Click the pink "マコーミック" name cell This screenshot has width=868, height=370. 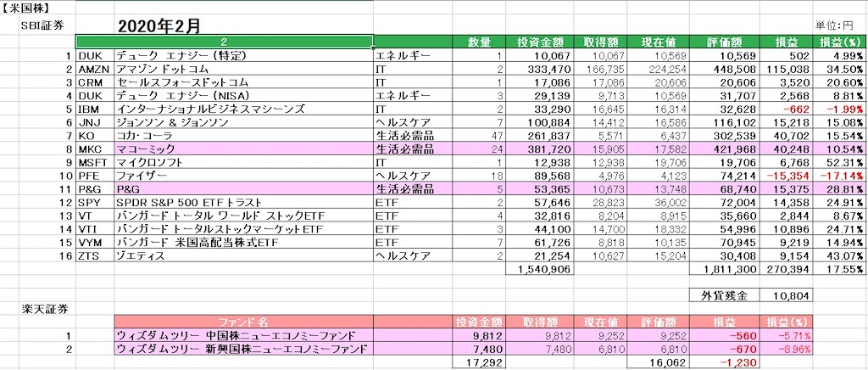click(x=243, y=149)
